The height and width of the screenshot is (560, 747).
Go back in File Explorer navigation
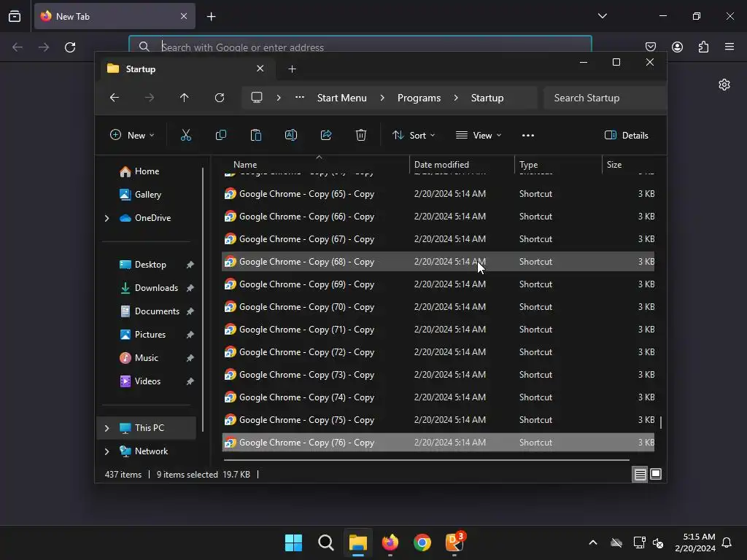tap(115, 98)
